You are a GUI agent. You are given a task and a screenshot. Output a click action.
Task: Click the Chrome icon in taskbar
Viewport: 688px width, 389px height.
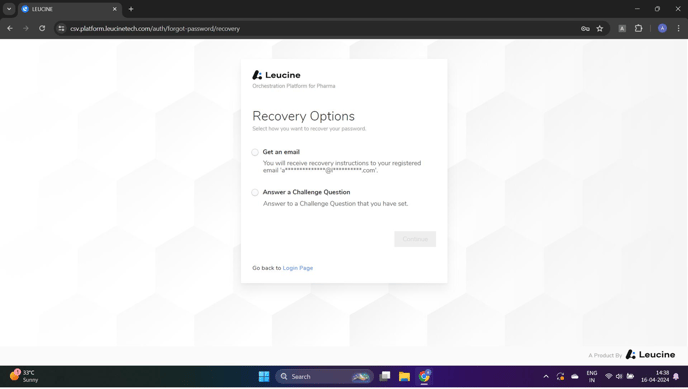coord(424,377)
